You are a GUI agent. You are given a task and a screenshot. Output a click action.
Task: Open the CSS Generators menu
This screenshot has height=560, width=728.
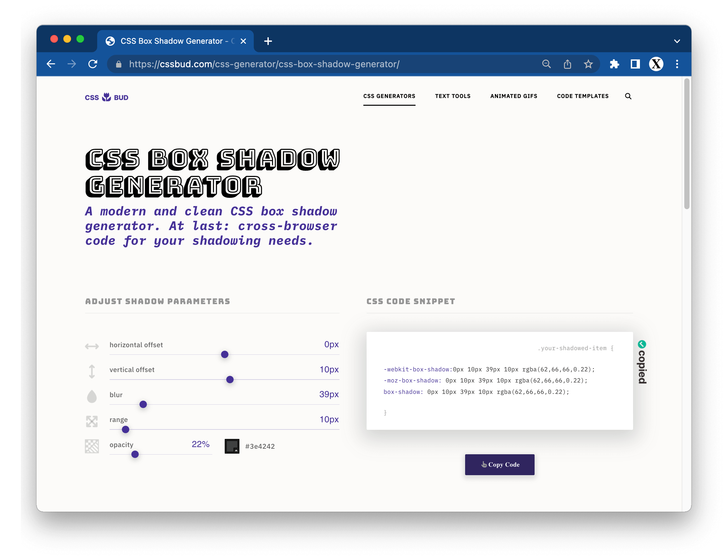(389, 96)
